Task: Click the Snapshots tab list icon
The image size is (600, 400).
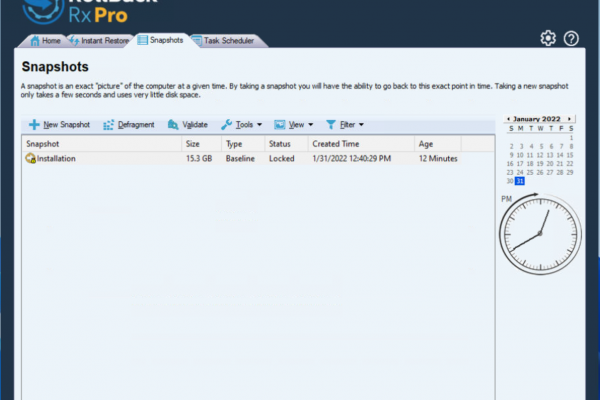Action: point(142,40)
